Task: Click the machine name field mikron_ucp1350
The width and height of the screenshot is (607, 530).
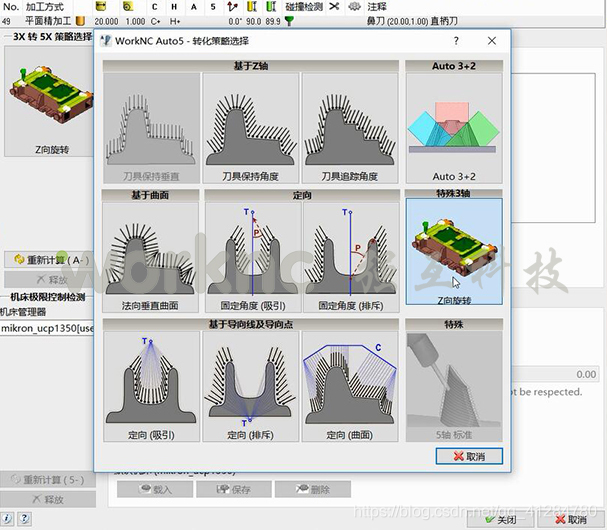Action: click(x=47, y=328)
